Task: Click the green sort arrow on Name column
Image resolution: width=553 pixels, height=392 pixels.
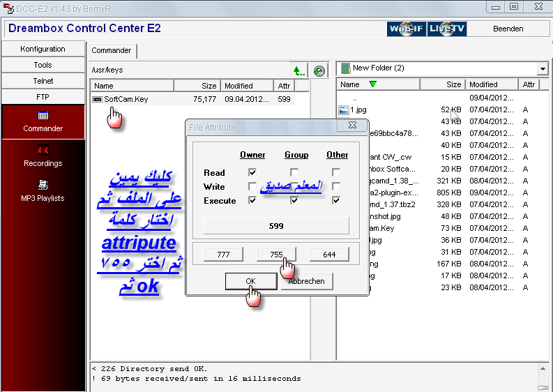Action: tap(373, 84)
